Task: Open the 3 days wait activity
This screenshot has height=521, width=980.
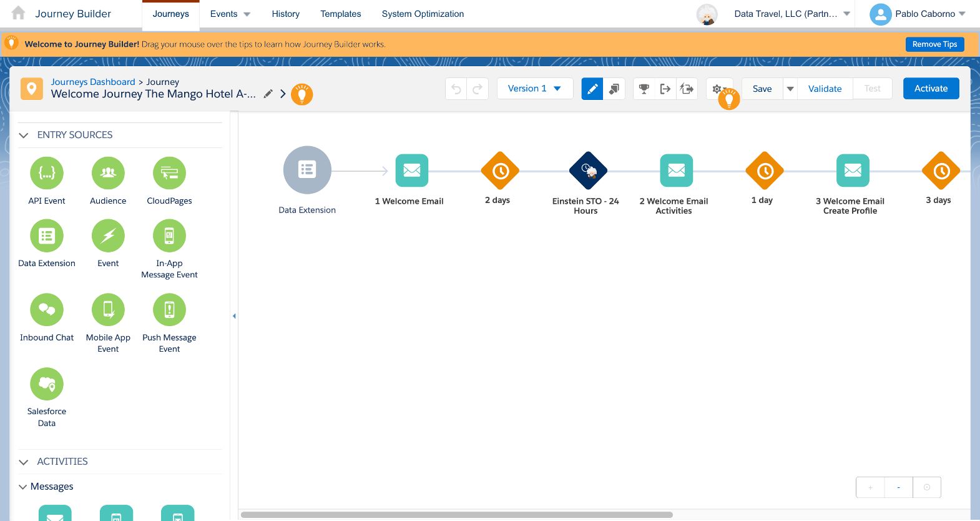Action: pos(941,171)
